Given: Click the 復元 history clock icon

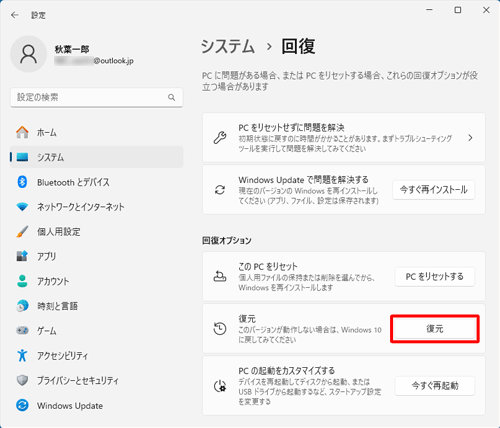Looking at the screenshot, I should [x=220, y=329].
